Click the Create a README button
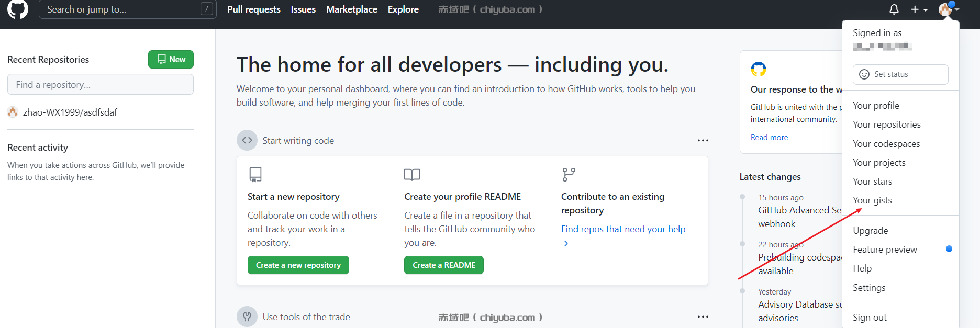980x328 pixels. point(444,265)
